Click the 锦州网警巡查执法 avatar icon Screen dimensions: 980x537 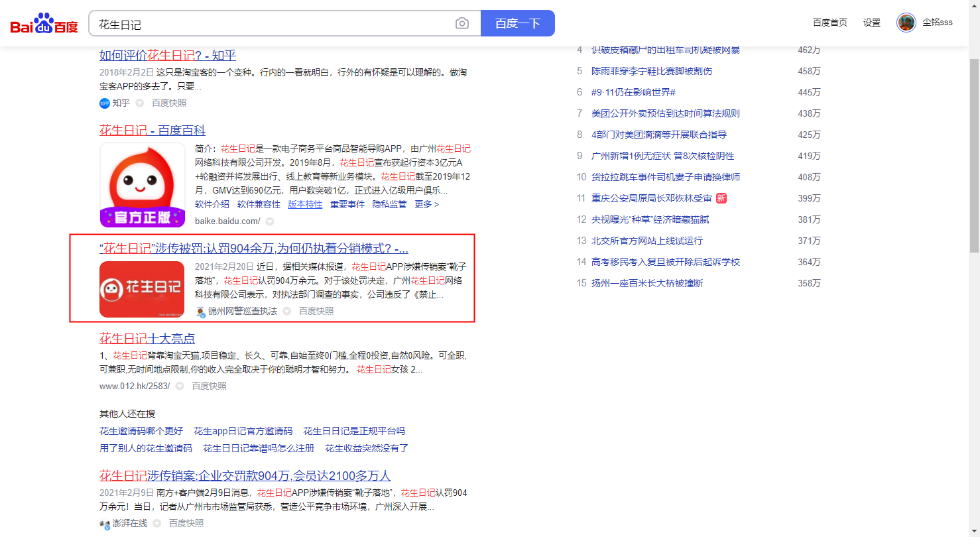pos(200,311)
